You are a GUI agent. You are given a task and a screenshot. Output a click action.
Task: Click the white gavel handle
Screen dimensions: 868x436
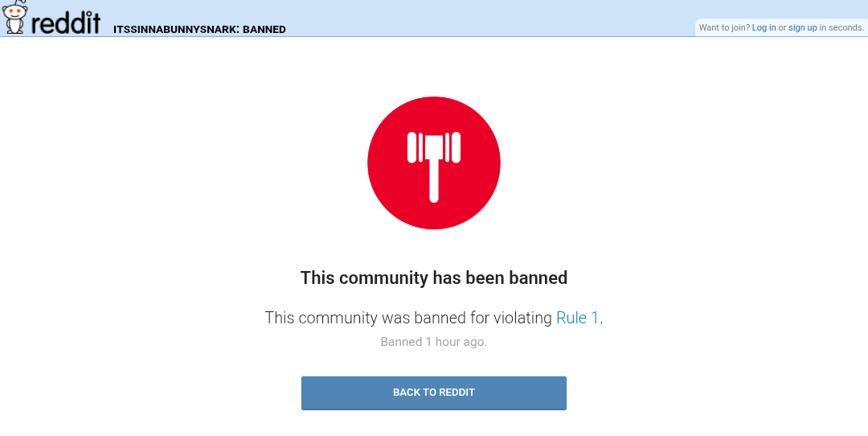pyautogui.click(x=434, y=183)
